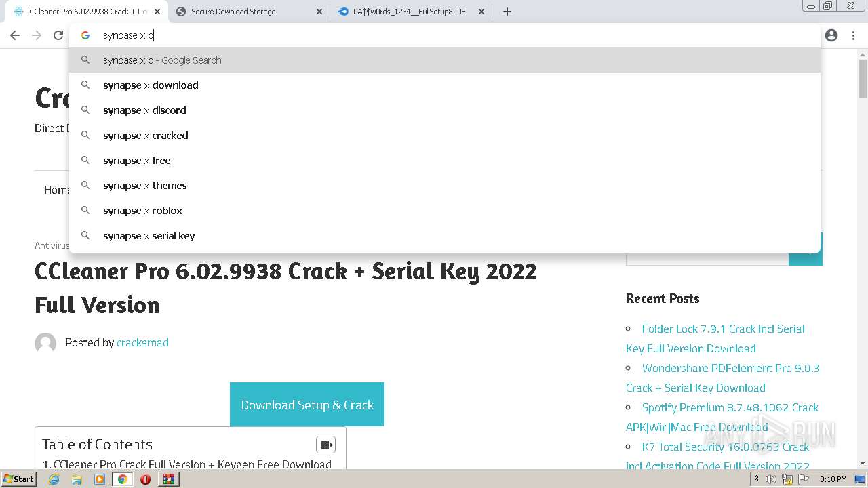Open the Windows Start menu
Screen dimensions: 868x488
19,479
